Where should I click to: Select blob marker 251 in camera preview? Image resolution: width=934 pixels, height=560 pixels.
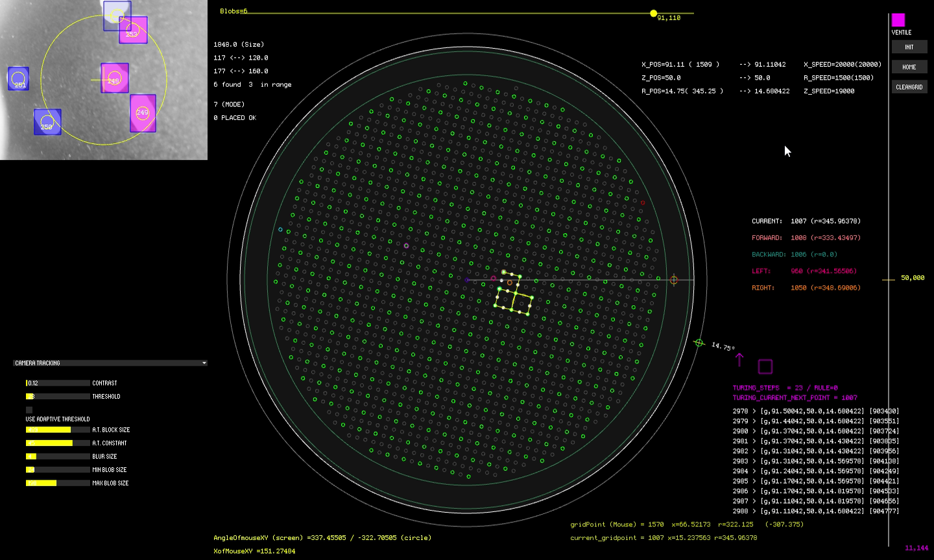click(18, 80)
